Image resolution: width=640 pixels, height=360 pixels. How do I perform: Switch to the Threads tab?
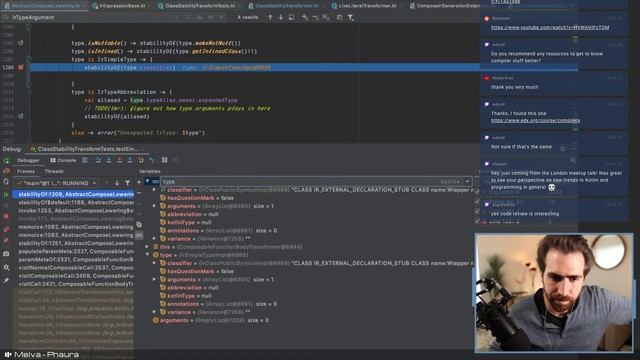(54, 171)
